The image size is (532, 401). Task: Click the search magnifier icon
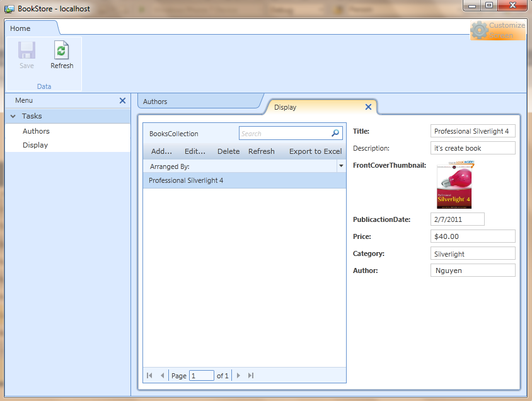point(335,133)
